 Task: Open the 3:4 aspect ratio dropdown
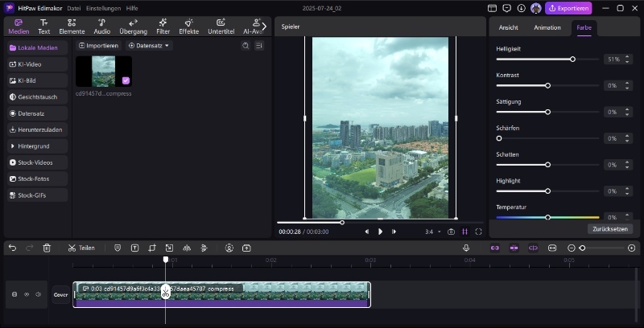pos(433,232)
